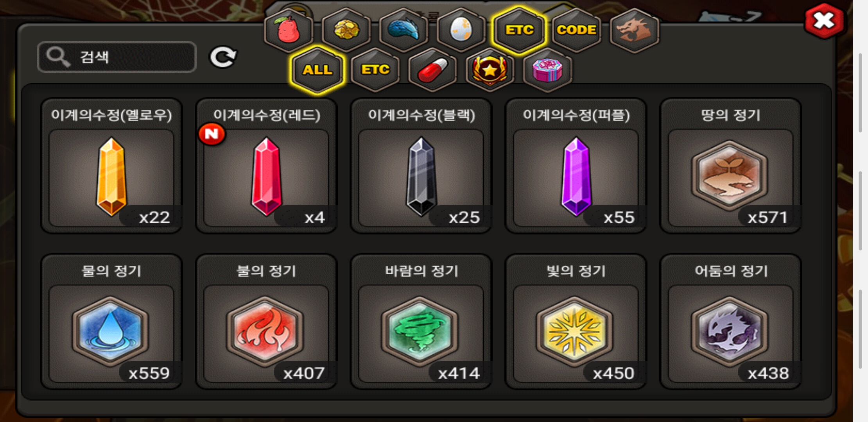This screenshot has width=868, height=422.
Task: Open the blue dragon scale category
Action: (404, 30)
